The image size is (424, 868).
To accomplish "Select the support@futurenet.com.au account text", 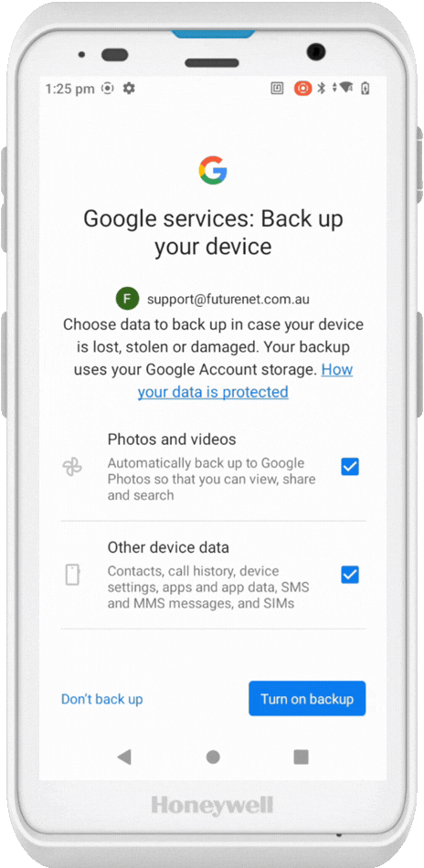I will [x=228, y=300].
